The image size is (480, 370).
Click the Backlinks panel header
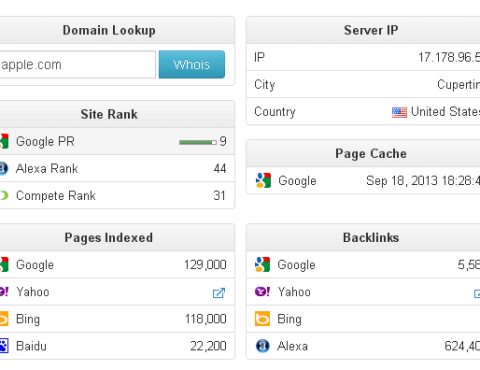(363, 238)
